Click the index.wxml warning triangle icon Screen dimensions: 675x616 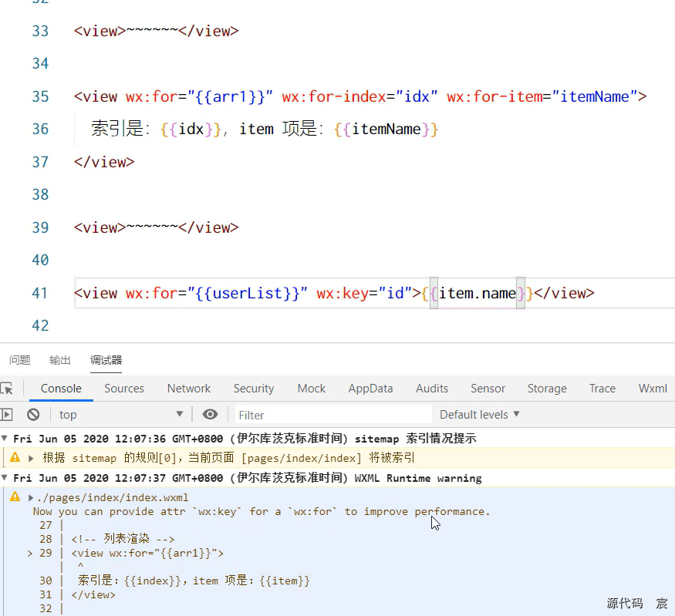(x=15, y=497)
